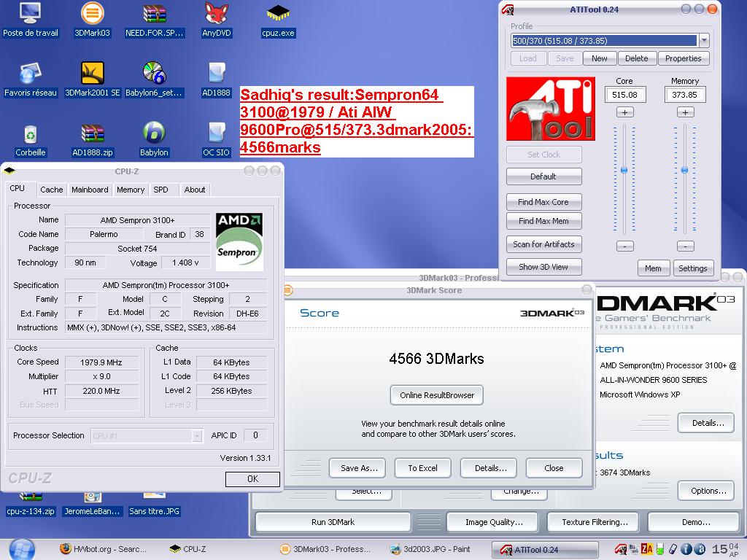
Task: Open the Poste de travail desktop icon
Action: (30, 19)
